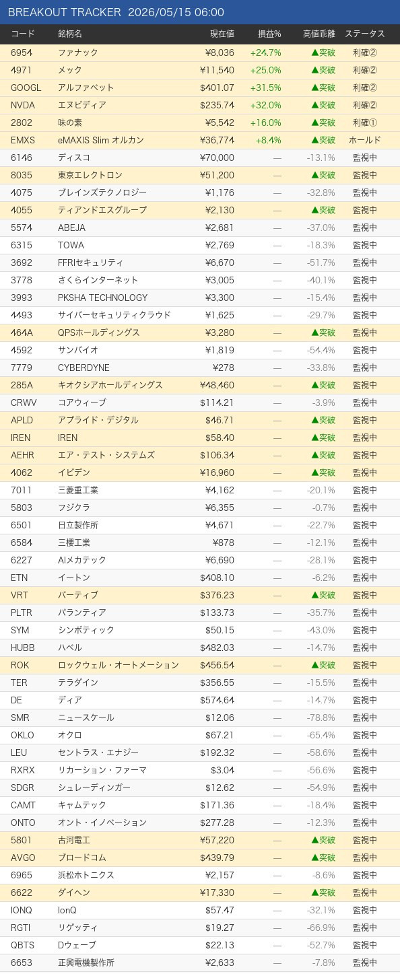Viewport: 400px width, 980px height.
Task: Click オント・イノベーション stock name
Action: pyautogui.click(x=102, y=823)
